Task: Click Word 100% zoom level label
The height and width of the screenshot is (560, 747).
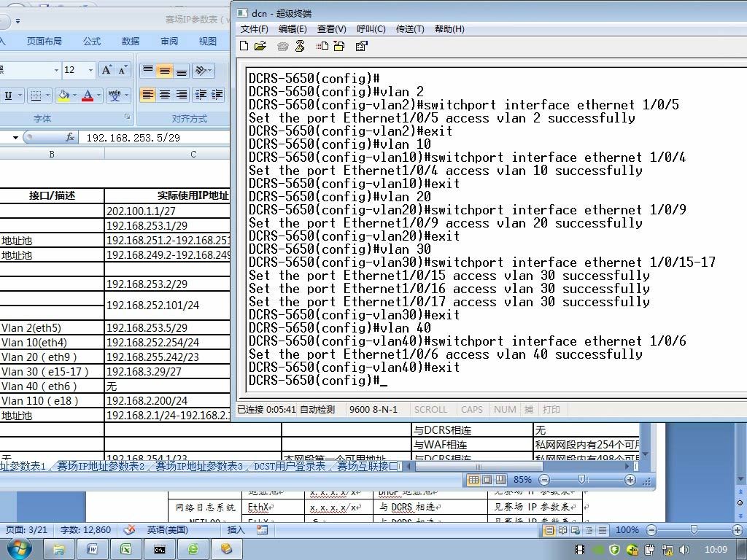Action: point(627,529)
